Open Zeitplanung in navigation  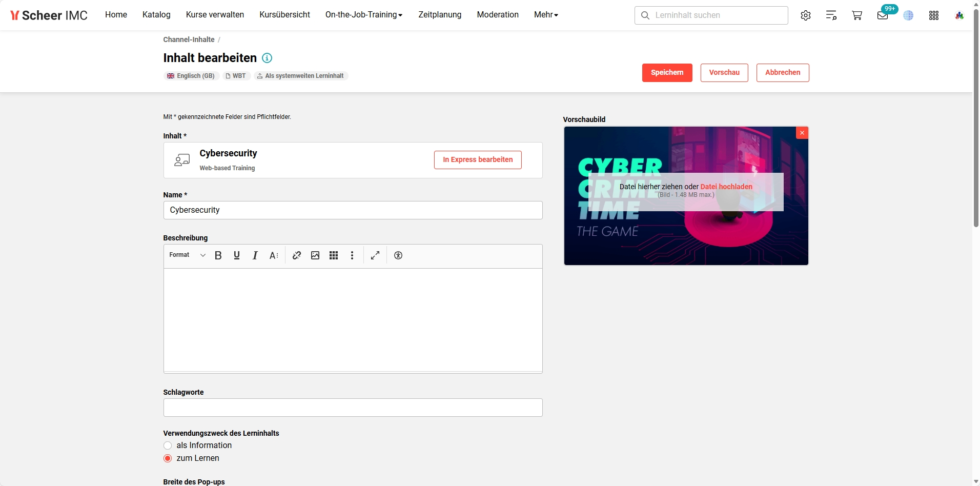[440, 15]
